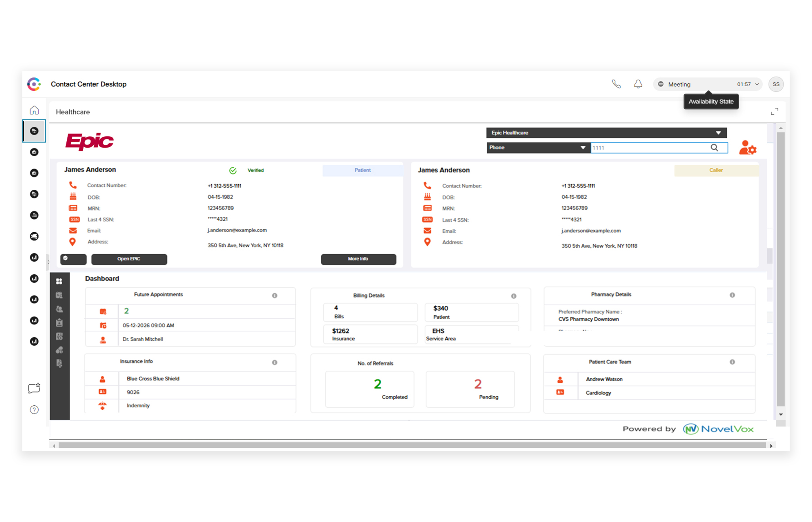Click the appointment date 05-12-2026 09:00 AM

(148, 325)
